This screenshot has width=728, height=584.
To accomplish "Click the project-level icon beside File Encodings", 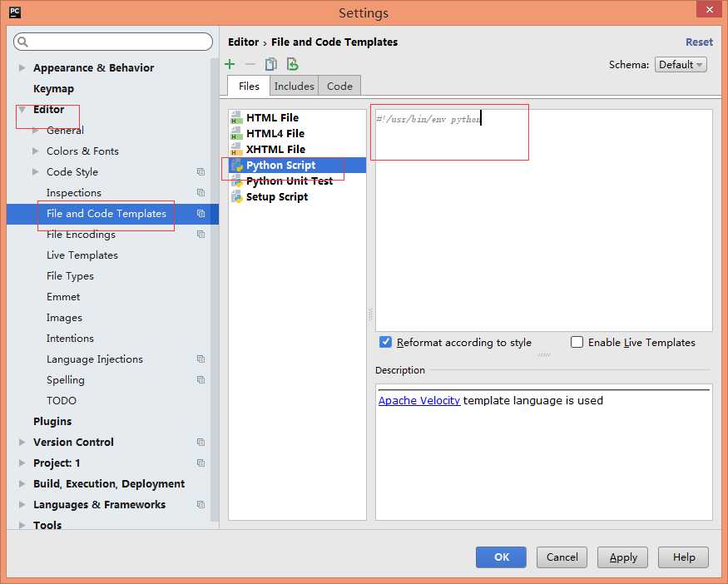I will 201,234.
